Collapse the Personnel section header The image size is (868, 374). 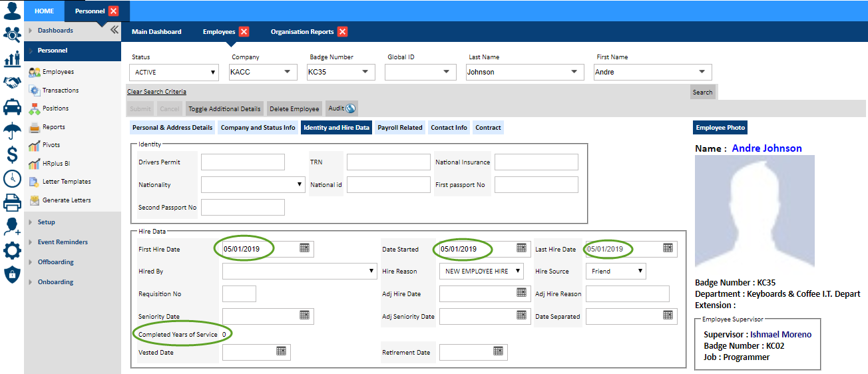coord(73,51)
